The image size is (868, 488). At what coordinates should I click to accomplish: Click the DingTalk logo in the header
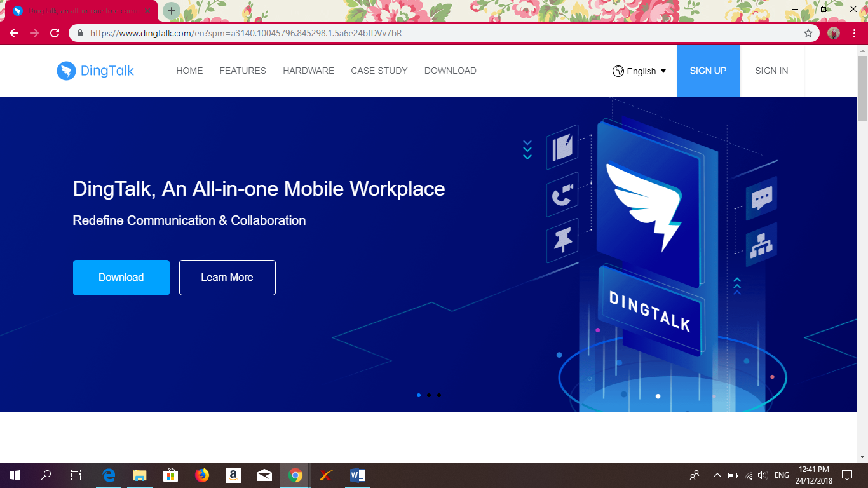(95, 71)
